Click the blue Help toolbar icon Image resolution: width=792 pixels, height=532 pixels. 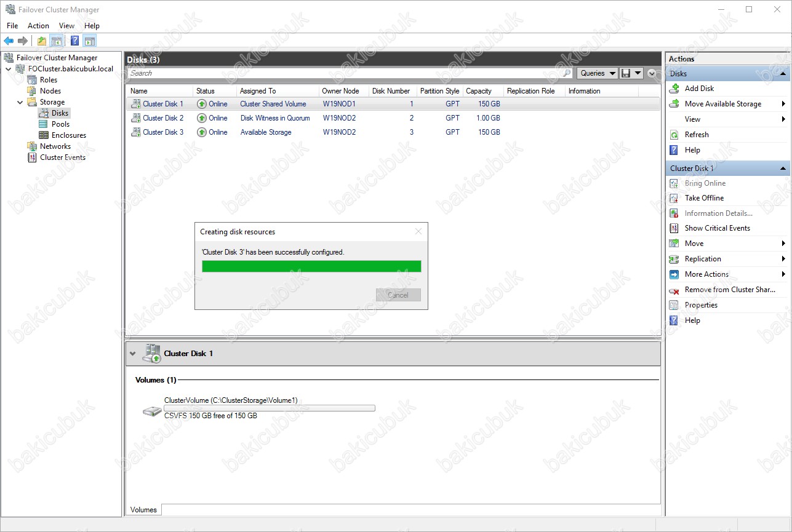tap(74, 41)
